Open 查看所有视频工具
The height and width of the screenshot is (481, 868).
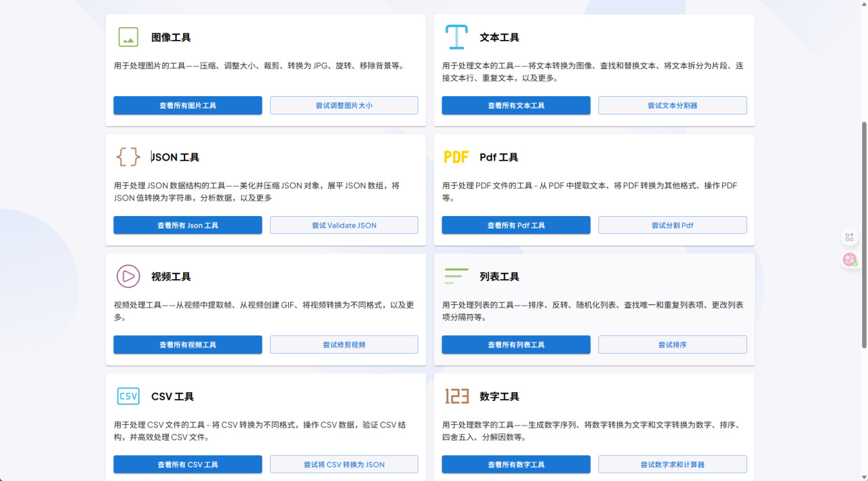tap(188, 345)
